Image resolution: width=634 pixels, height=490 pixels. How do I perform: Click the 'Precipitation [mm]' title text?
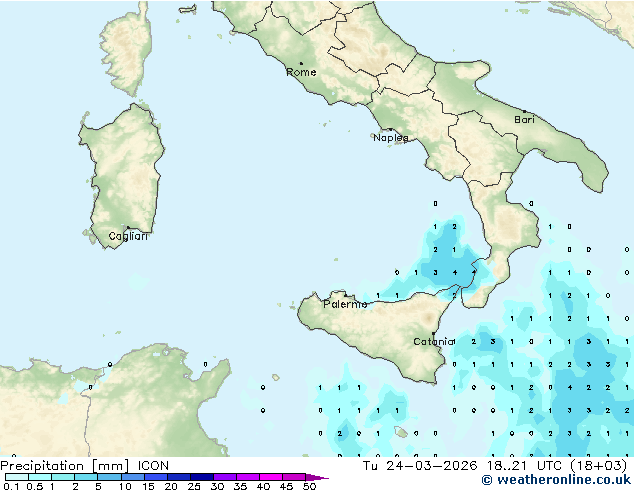click(64, 466)
